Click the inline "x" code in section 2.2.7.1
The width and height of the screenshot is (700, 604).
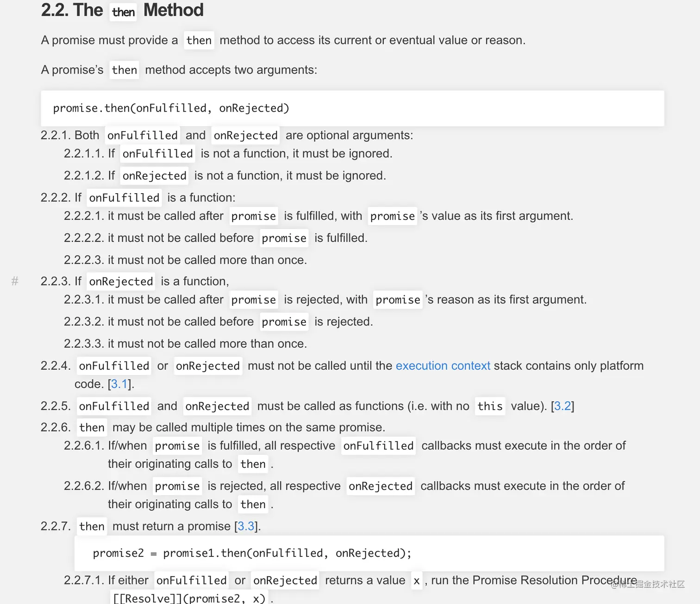tap(417, 581)
